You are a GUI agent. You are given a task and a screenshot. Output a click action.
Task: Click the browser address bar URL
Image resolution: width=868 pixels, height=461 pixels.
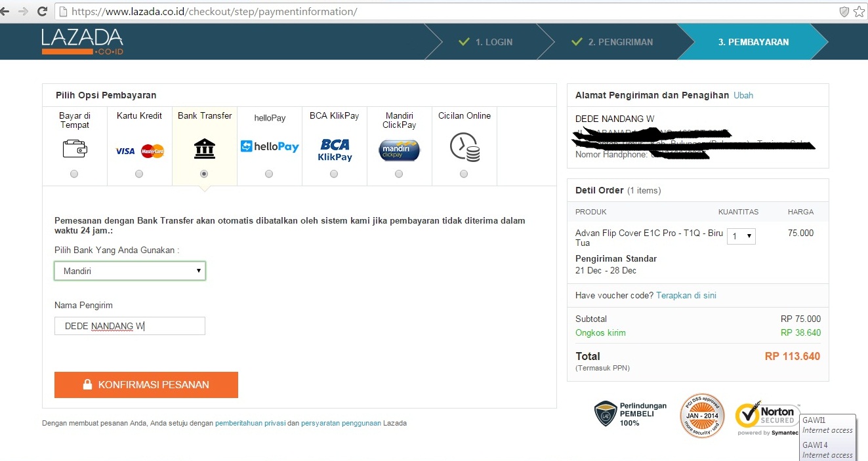point(214,12)
